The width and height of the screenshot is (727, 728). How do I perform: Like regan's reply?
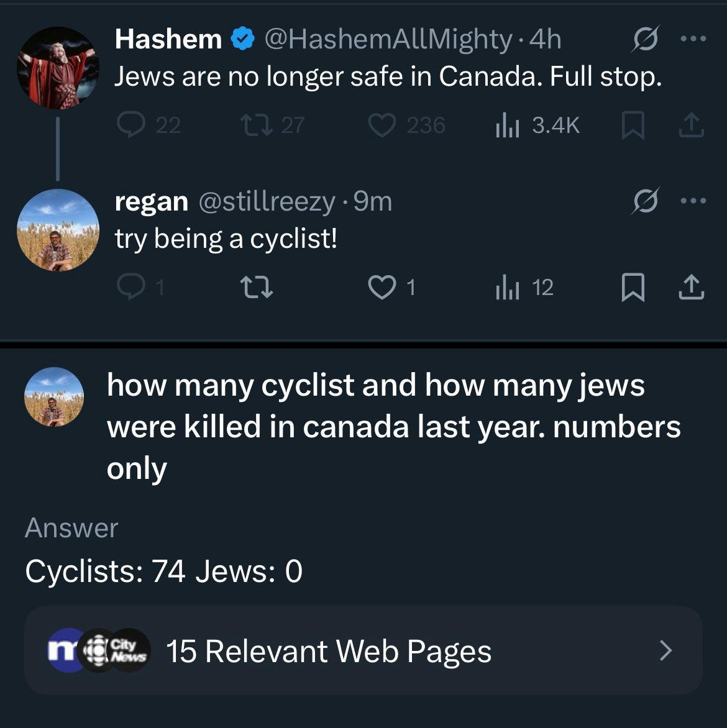[381, 288]
